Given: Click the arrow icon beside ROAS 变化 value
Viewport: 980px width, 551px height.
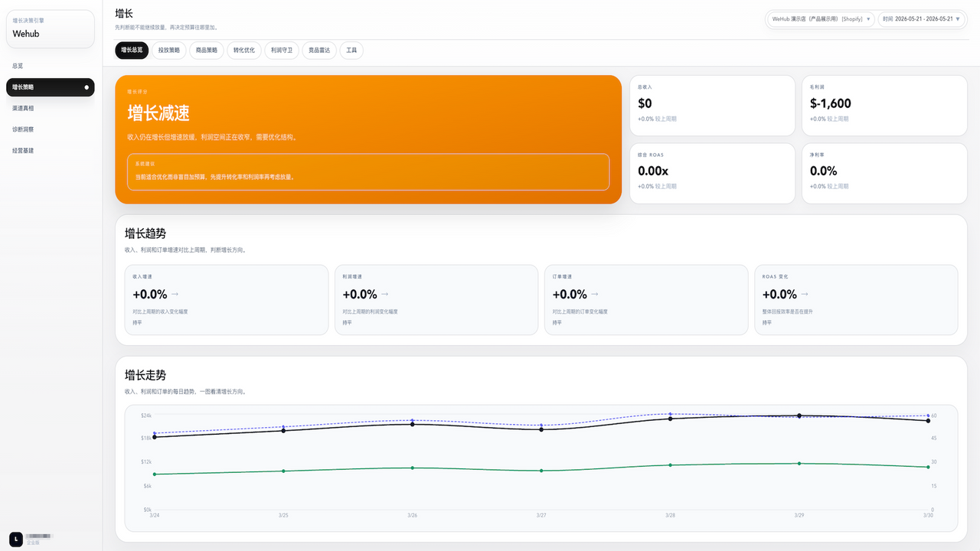Looking at the screenshot, I should (805, 294).
